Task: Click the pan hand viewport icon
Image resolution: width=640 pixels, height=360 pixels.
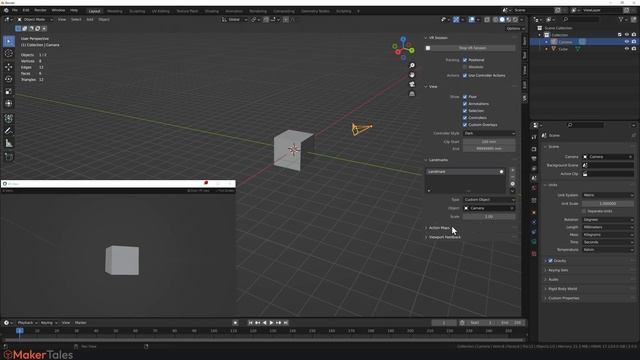Action: [x=412, y=75]
